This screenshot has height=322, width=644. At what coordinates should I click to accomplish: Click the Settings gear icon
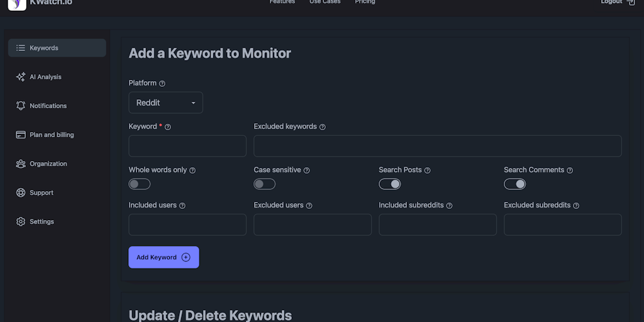21,221
